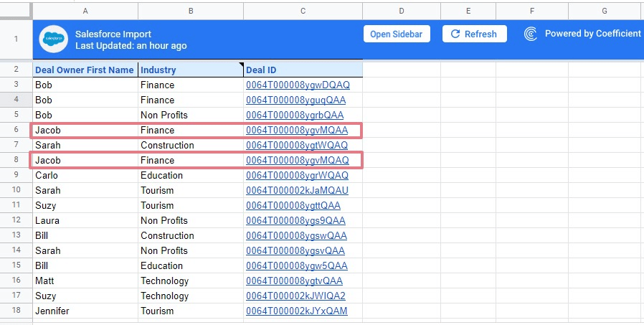Click the select-all corner box
Viewport: 644px width, 325px height.
click(x=16, y=11)
